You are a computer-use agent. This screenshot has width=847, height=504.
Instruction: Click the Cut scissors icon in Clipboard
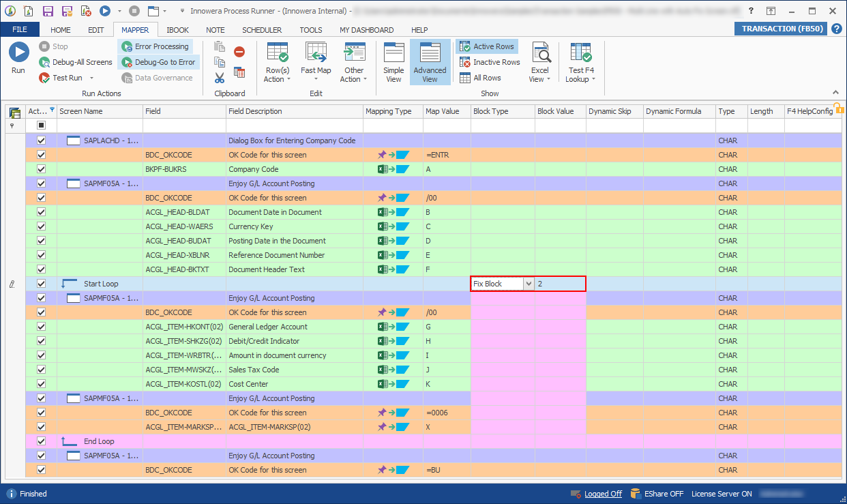coord(220,78)
